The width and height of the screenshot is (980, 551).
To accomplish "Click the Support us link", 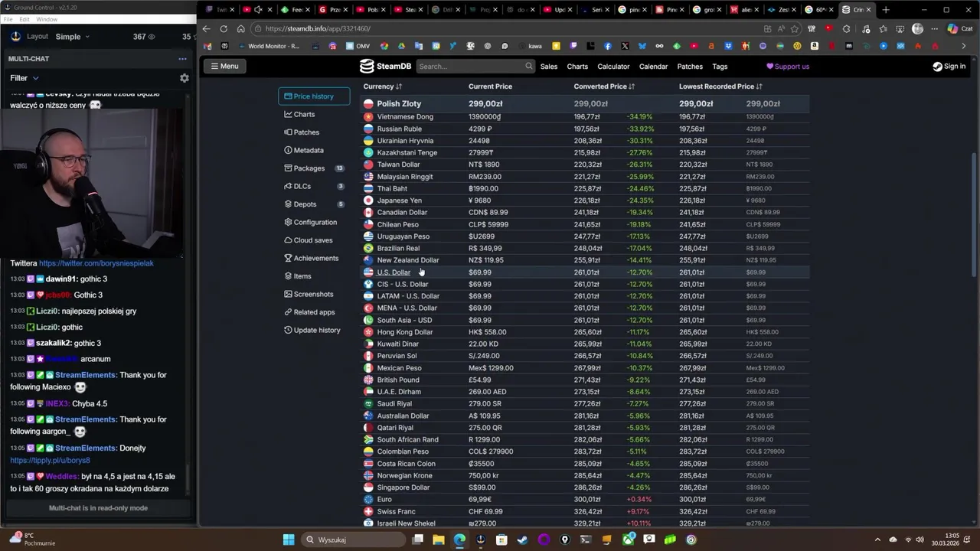I will pos(788,67).
